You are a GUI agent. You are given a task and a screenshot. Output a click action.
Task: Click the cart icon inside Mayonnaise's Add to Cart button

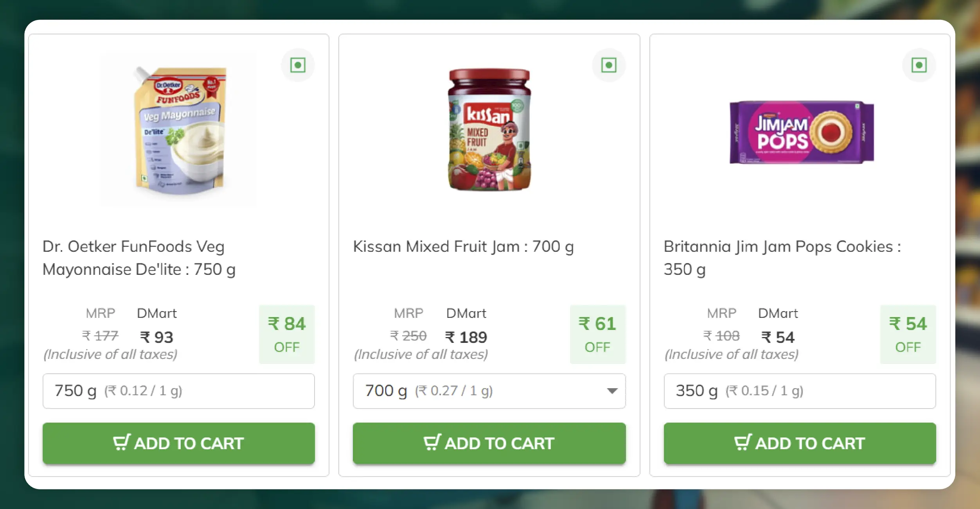pyautogui.click(x=122, y=442)
